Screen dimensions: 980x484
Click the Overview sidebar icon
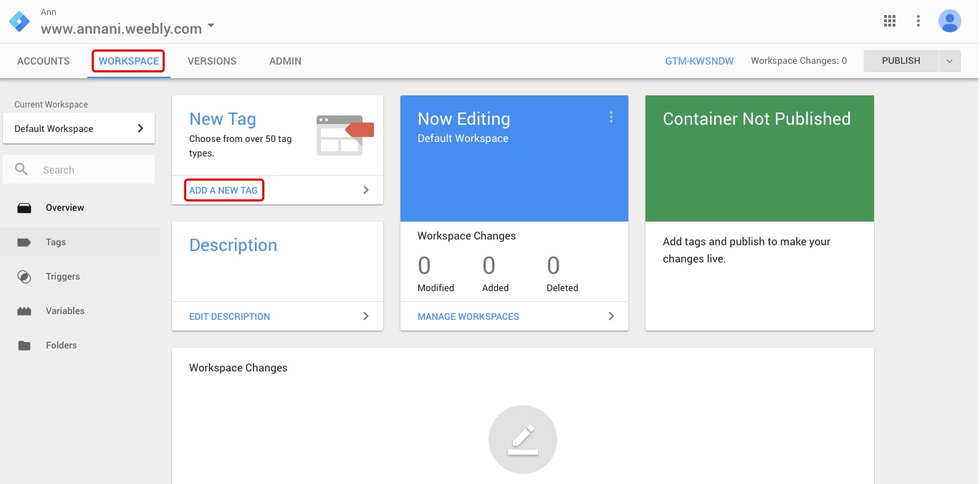24,208
